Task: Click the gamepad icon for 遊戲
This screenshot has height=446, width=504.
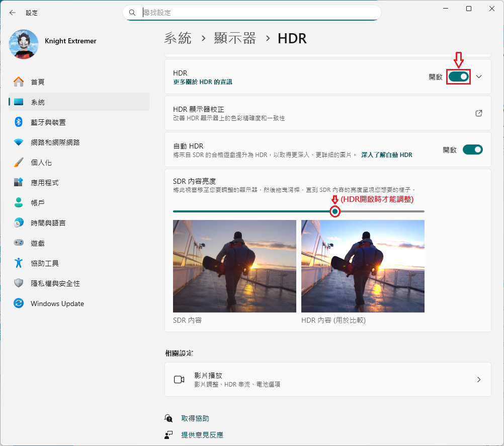Action: 19,243
